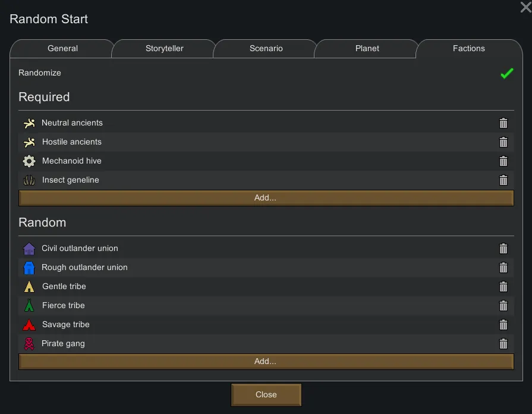The image size is (532, 414).
Task: Delete the Insect geneline faction
Action: (x=503, y=180)
